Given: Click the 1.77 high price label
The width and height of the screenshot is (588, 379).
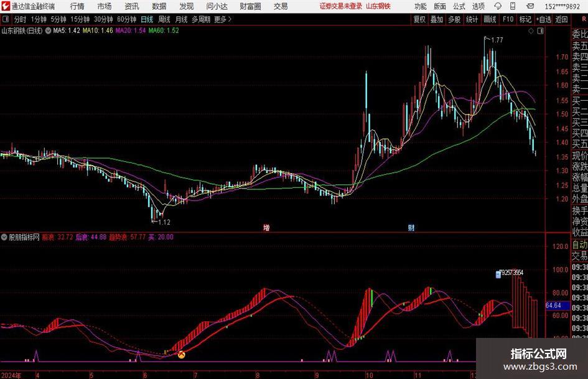Looking at the screenshot, I should coord(497,40).
